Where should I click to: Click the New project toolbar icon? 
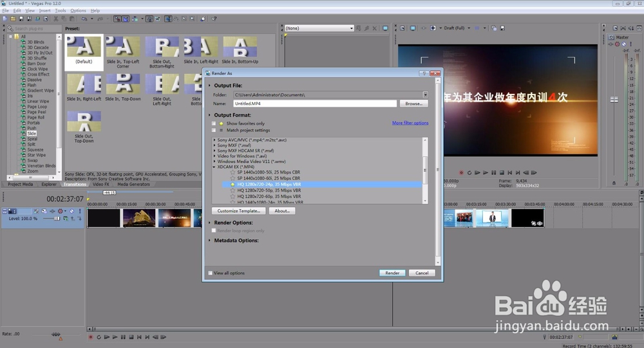pyautogui.click(x=4, y=19)
